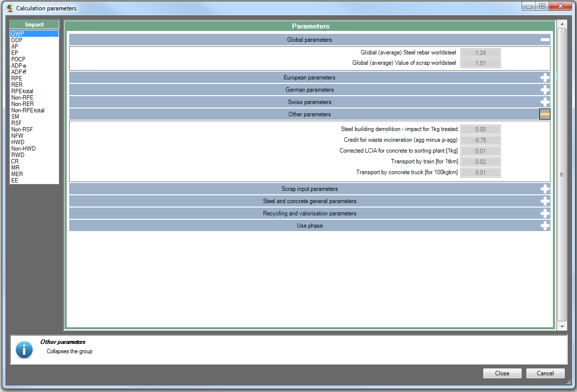Minimize the Calculation parameters window
Screen dimensions: 577x392
click(x=529, y=6)
